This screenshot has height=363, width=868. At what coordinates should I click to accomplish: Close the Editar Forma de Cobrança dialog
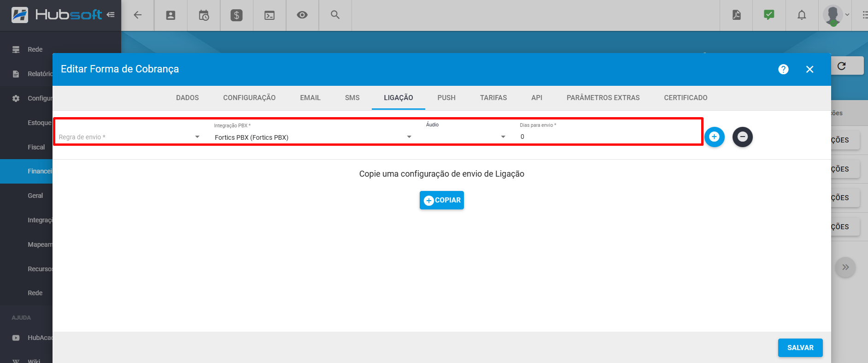pyautogui.click(x=809, y=69)
